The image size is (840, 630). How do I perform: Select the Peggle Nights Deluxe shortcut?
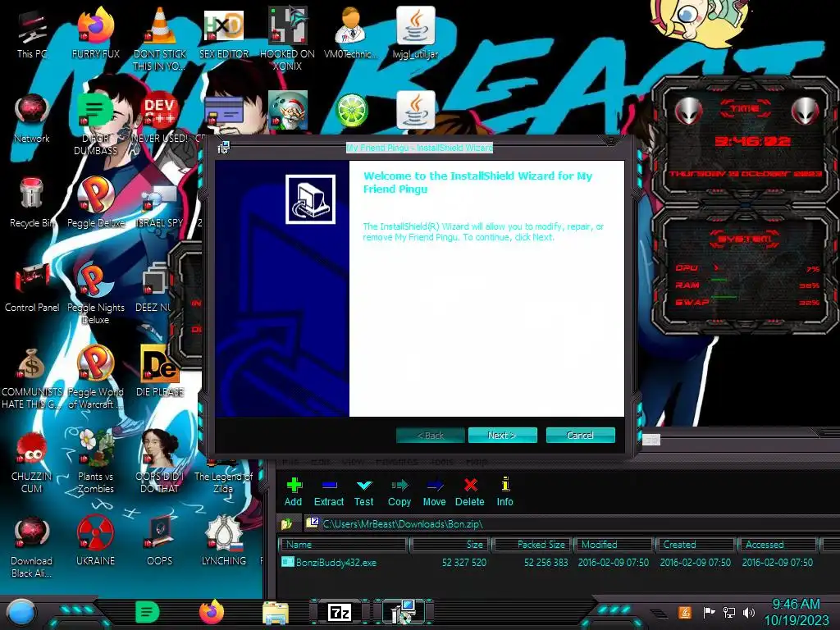(96, 293)
